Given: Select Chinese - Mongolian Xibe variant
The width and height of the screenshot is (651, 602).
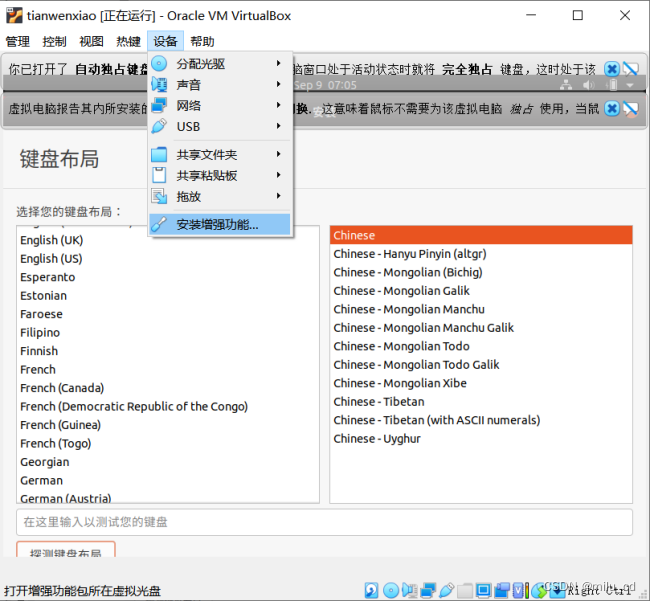Looking at the screenshot, I should tap(400, 383).
